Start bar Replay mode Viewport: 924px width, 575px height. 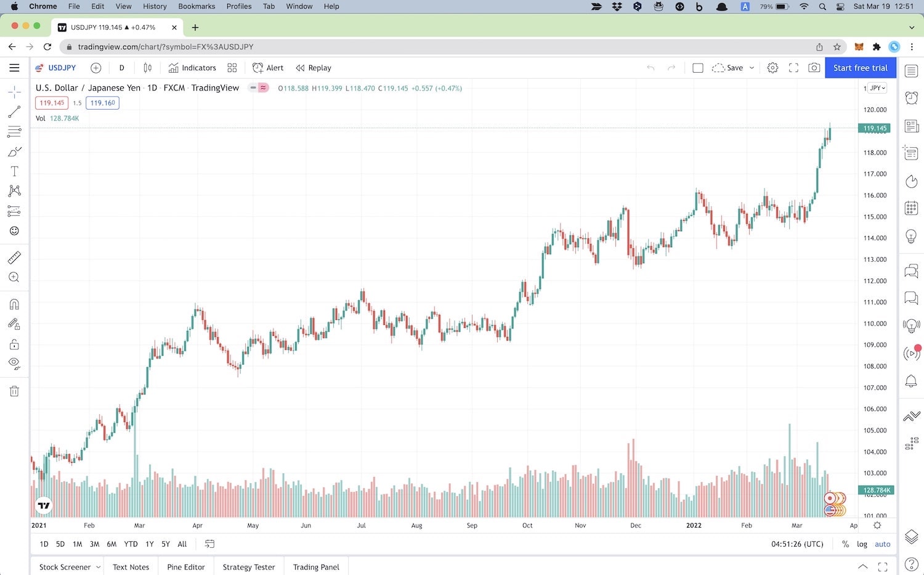tap(314, 68)
